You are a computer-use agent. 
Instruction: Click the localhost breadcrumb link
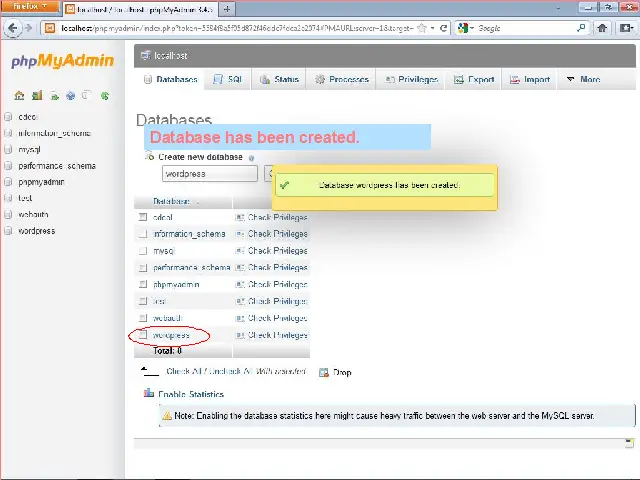[171, 56]
